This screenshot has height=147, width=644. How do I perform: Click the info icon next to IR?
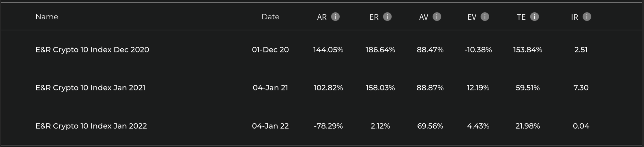click(587, 17)
